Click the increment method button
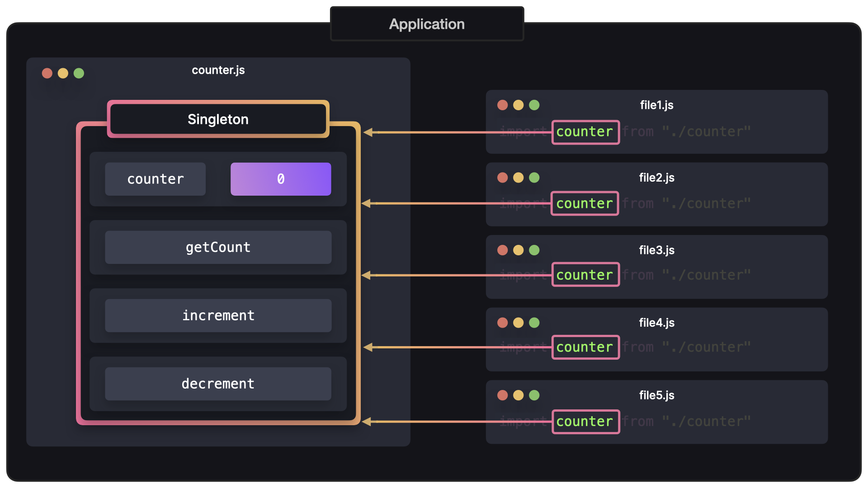868x488 pixels. point(218,315)
